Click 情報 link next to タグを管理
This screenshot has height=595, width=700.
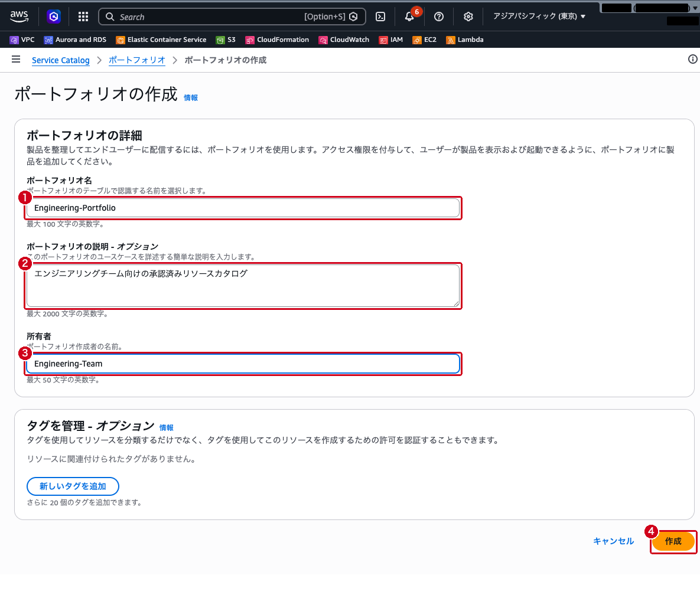point(167,428)
